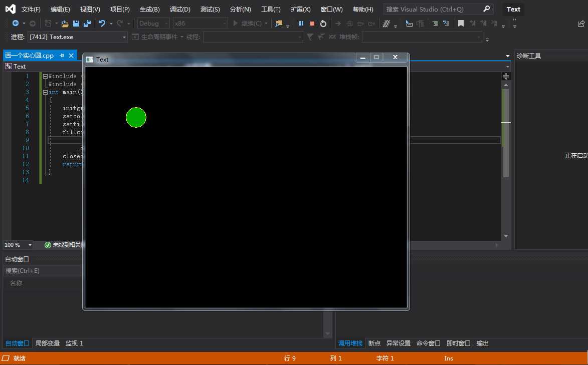588x365 pixels.
Task: Save the current file with the disk icon
Action: pyautogui.click(x=76, y=24)
